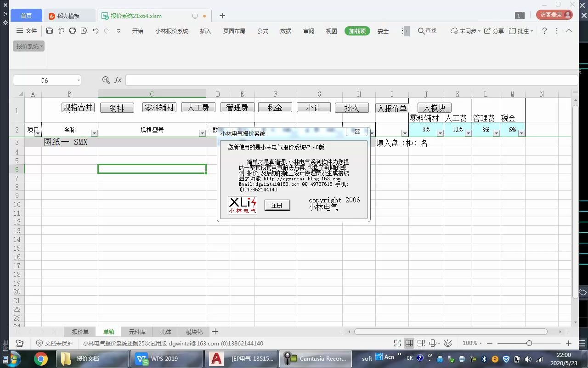Add a new sheet with the plus icon
Image resolution: width=588 pixels, height=368 pixels.
215,332
